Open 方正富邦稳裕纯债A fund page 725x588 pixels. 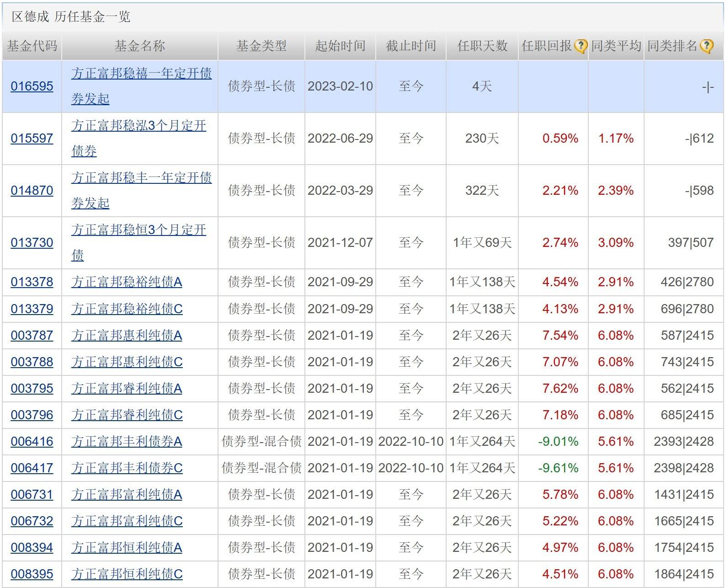pyautogui.click(x=127, y=282)
